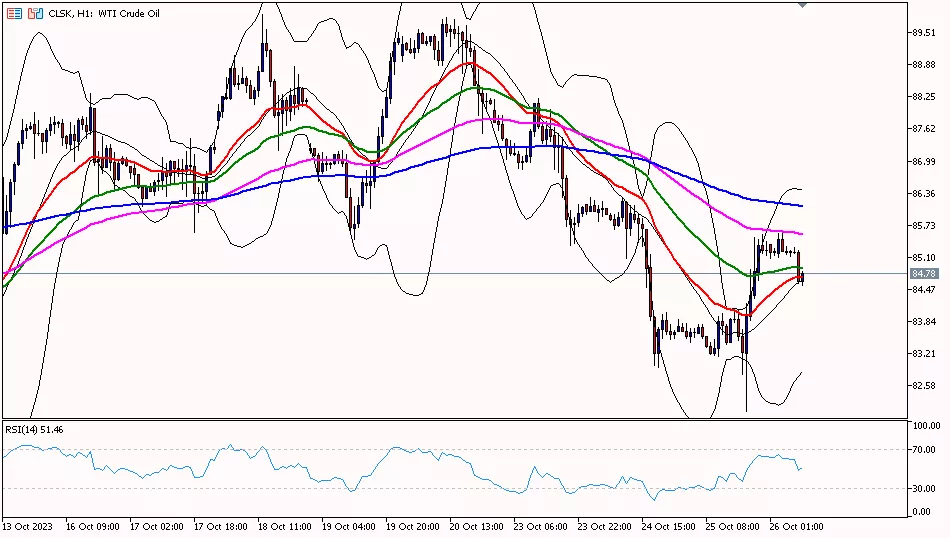Click the RSI 30.00 level label

(x=925, y=488)
